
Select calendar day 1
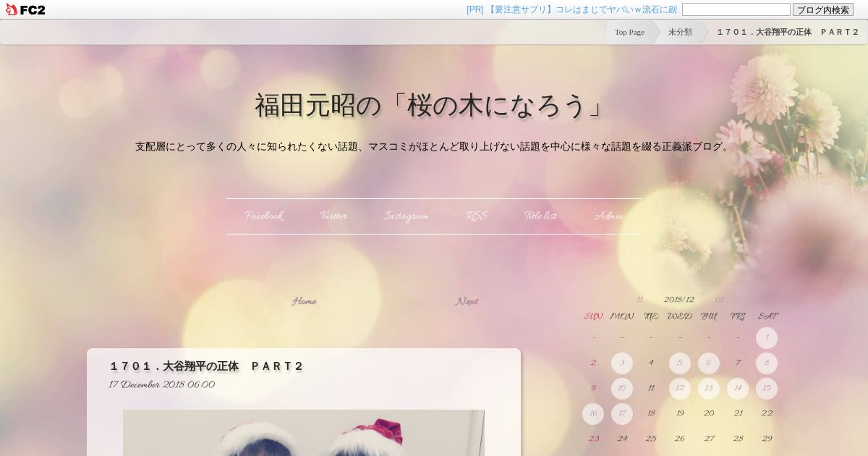pyautogui.click(x=767, y=338)
